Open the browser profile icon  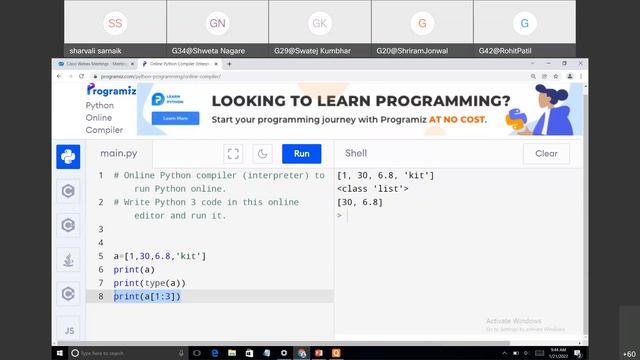(570, 76)
